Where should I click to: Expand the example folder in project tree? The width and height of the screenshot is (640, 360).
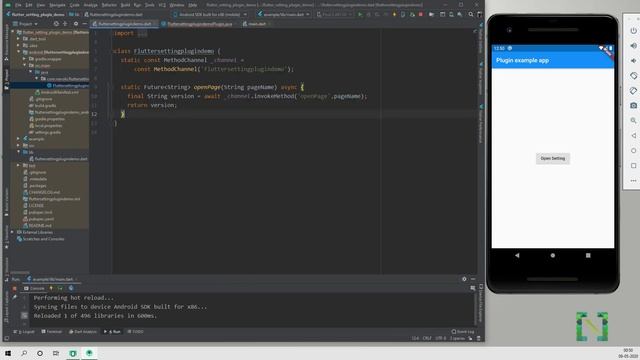coord(18,139)
